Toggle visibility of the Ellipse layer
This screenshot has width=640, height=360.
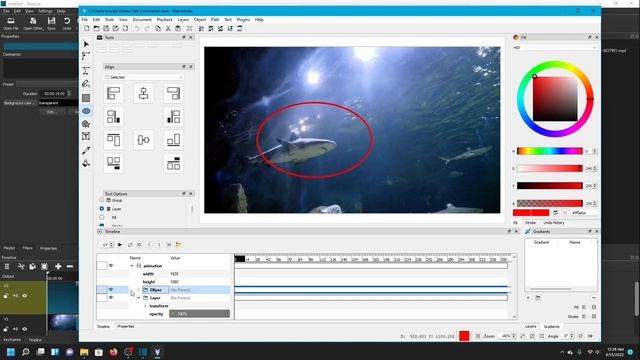click(x=111, y=290)
